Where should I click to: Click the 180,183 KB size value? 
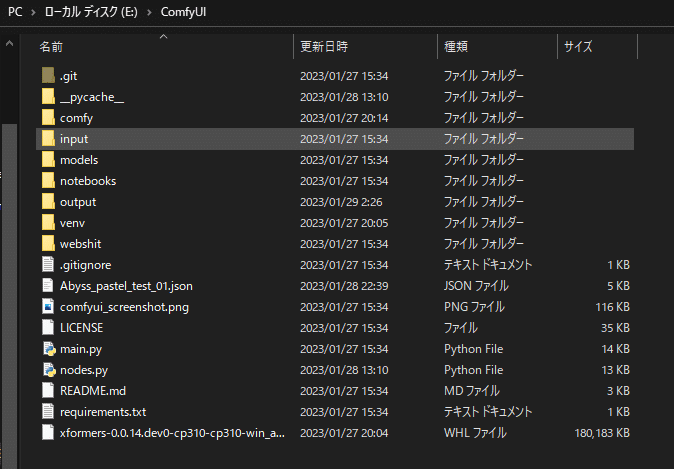coord(602,433)
